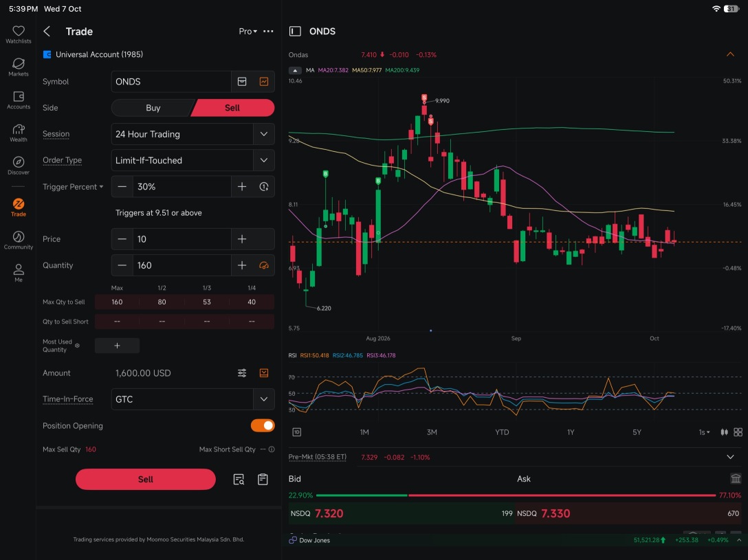Toggle the chart sidebar panel icon
The width and height of the screenshot is (748, 560).
[296, 32]
